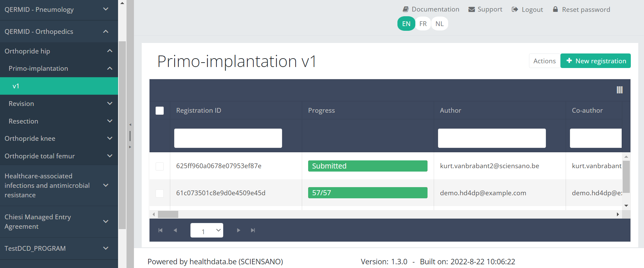Click the Registration ID filter field
Viewport: 644px width, 268px height.
228,138
